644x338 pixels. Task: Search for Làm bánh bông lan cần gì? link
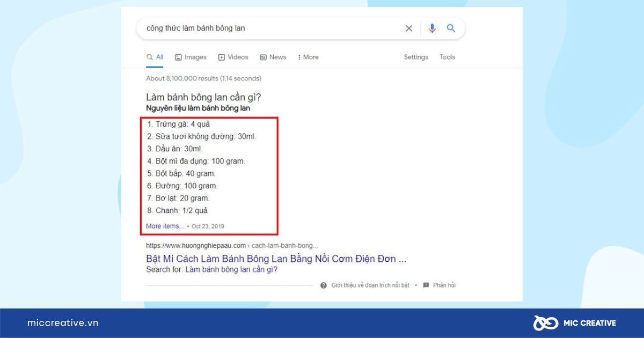231,269
